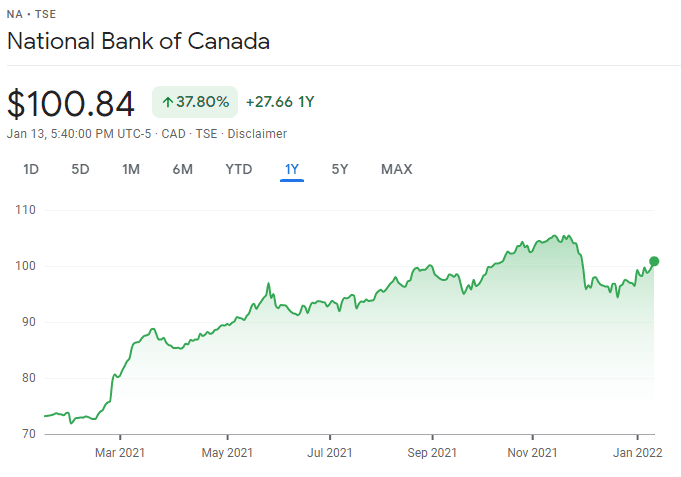The width and height of the screenshot is (681, 477).
Task: Click the Nov 2021 axis label
Action: 531,453
